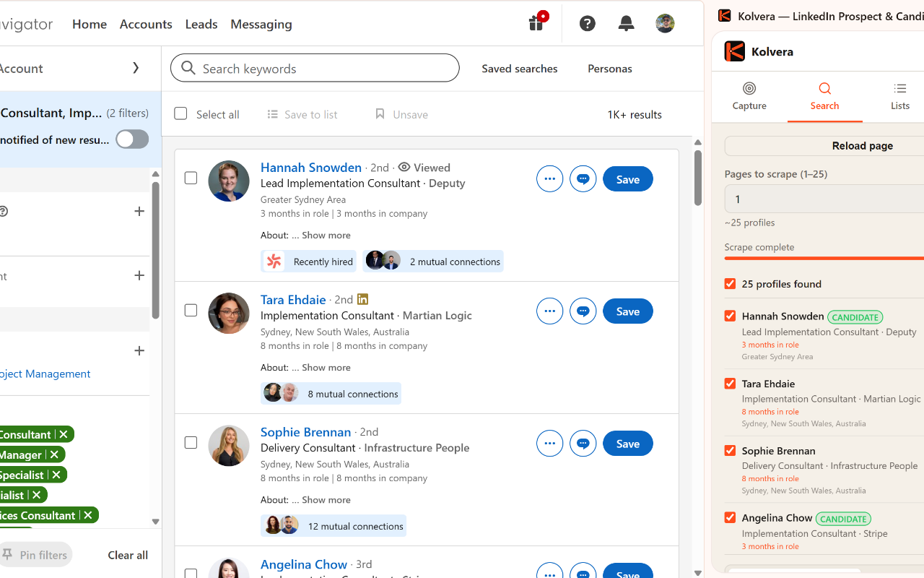Screen dimensions: 924x578
Task: Switch to the Capture tab in Kolvera
Action: pos(749,96)
